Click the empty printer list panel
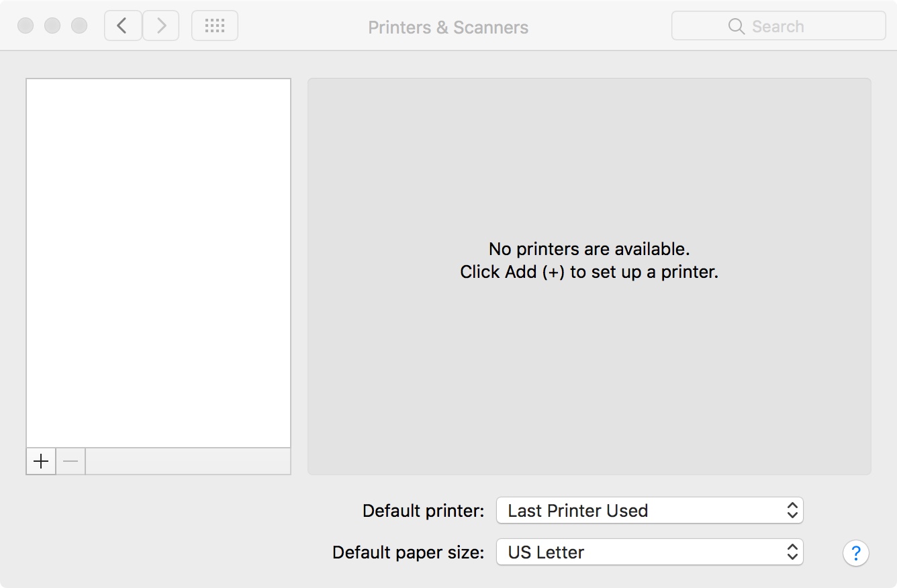 coord(158,262)
